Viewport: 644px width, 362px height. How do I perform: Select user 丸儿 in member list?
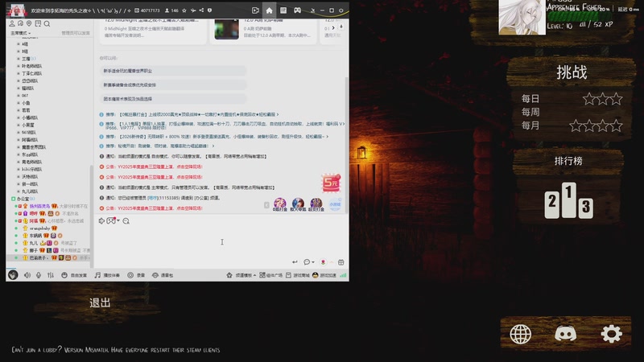coord(34,243)
